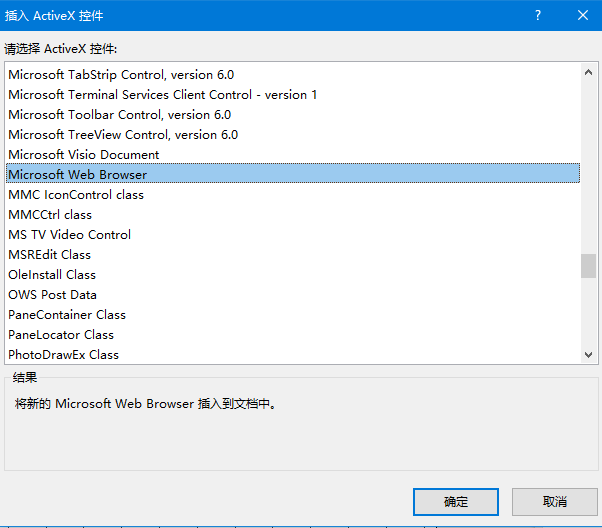Close the Insert ActiveX dialog
This screenshot has width=602, height=528.
point(583,16)
